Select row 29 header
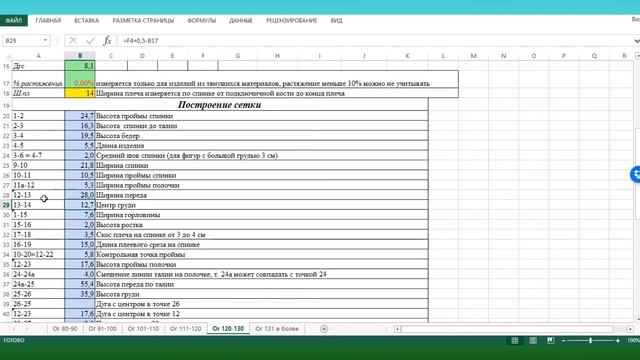Viewport: 640px width, 360px height. coord(6,205)
